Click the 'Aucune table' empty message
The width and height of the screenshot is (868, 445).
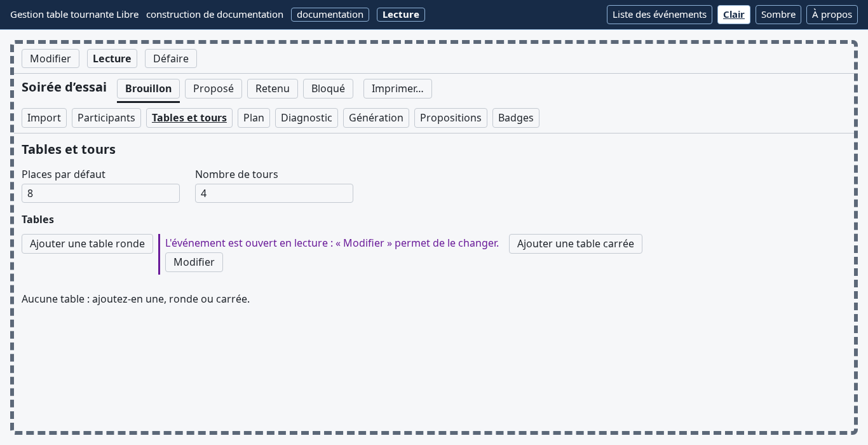pos(135,299)
